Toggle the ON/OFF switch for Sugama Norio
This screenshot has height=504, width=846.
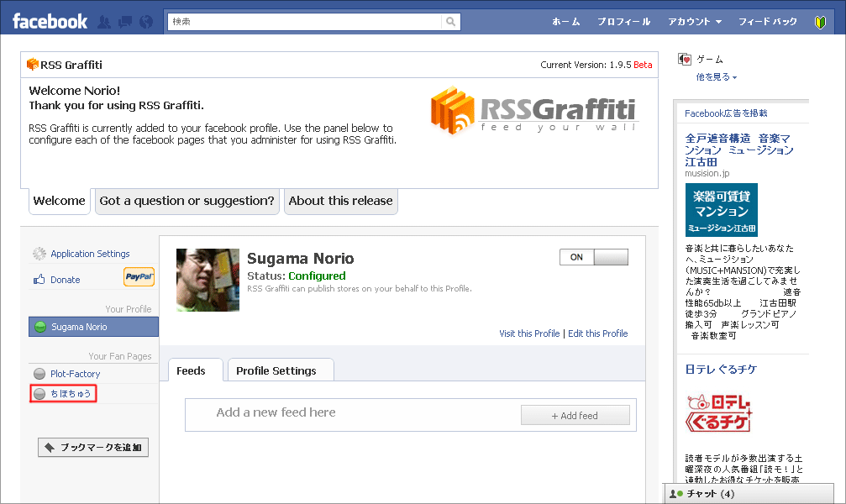pyautogui.click(x=594, y=257)
